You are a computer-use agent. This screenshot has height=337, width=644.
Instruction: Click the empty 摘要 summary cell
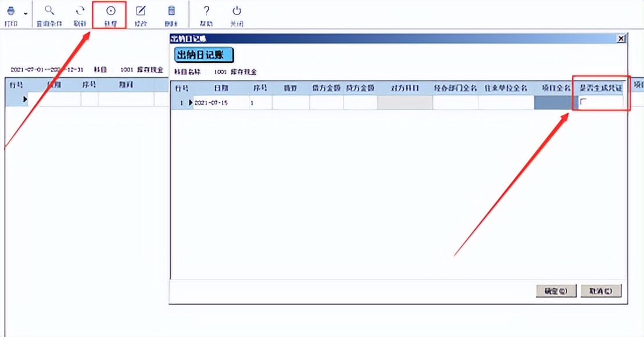pyautogui.click(x=291, y=101)
